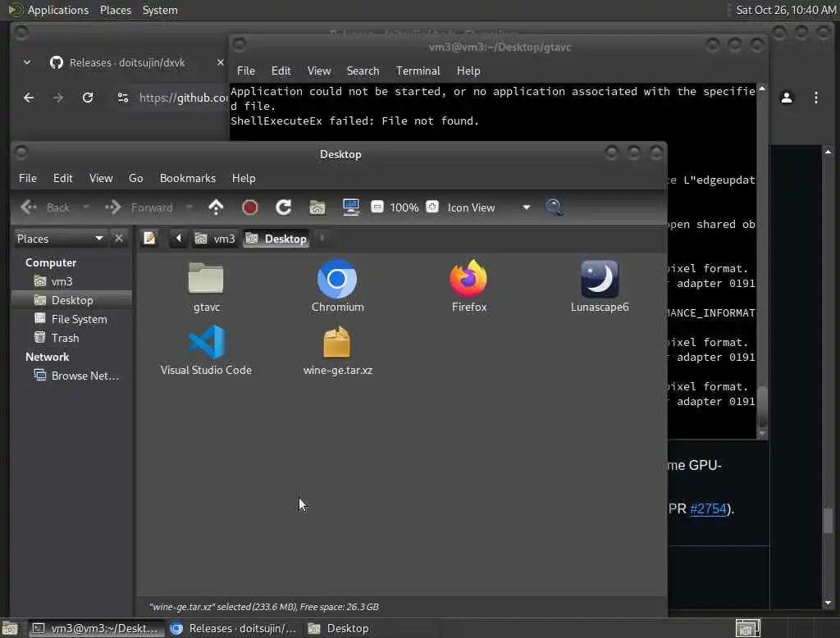Screen dimensions: 840x638
Task: Select vm3 in Places sidebar
Action: (71, 281)
